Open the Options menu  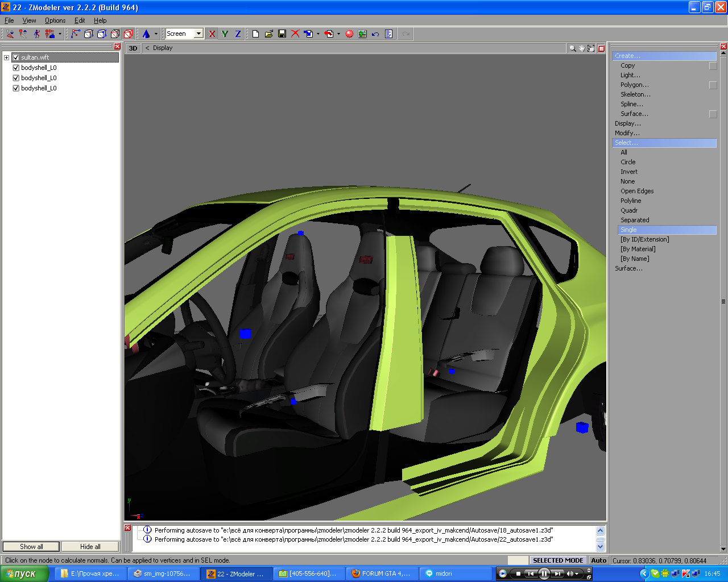tap(55, 20)
